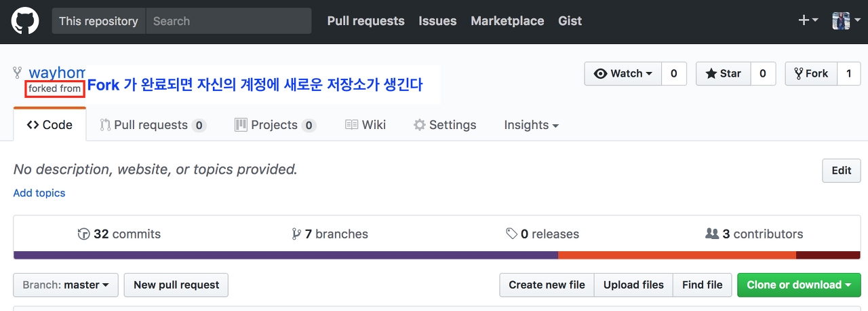This screenshot has width=868, height=311.
Task: Click the watchers count 0
Action: pyautogui.click(x=673, y=73)
